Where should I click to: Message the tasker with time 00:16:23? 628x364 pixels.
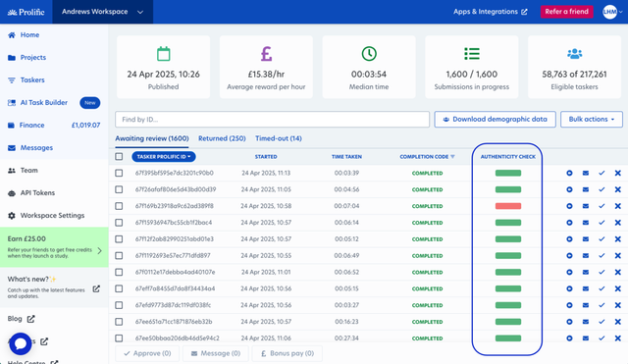pos(586,322)
